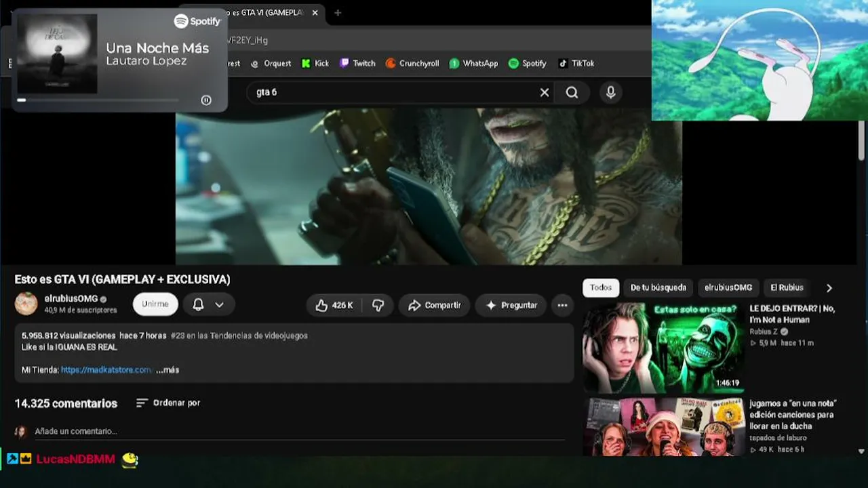Open the elrubiusOMG channel avatar

(x=26, y=304)
